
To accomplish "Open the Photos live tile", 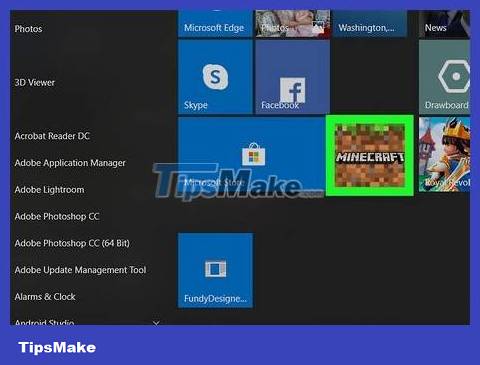I will tap(292, 23).
